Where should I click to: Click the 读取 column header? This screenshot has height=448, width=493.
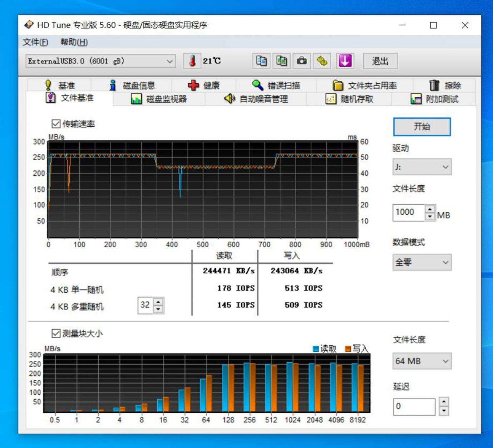(224, 255)
